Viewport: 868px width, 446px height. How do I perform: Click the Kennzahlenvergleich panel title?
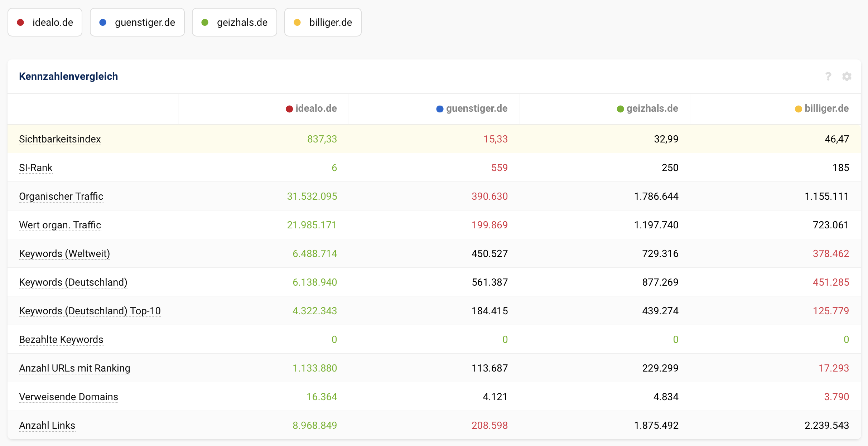point(68,76)
